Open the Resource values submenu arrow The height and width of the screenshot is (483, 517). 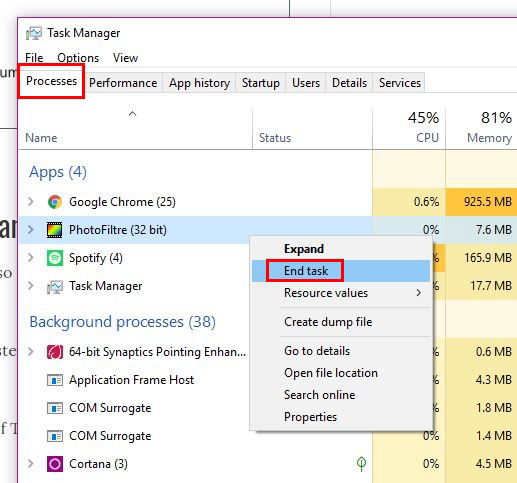click(419, 293)
